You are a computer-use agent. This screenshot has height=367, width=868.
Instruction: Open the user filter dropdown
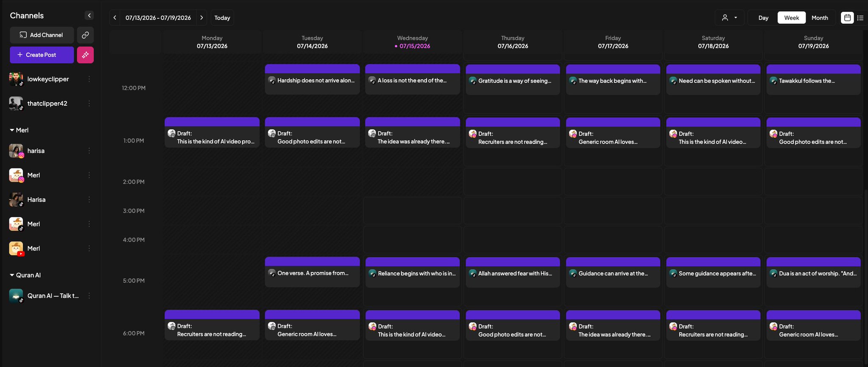pos(729,18)
